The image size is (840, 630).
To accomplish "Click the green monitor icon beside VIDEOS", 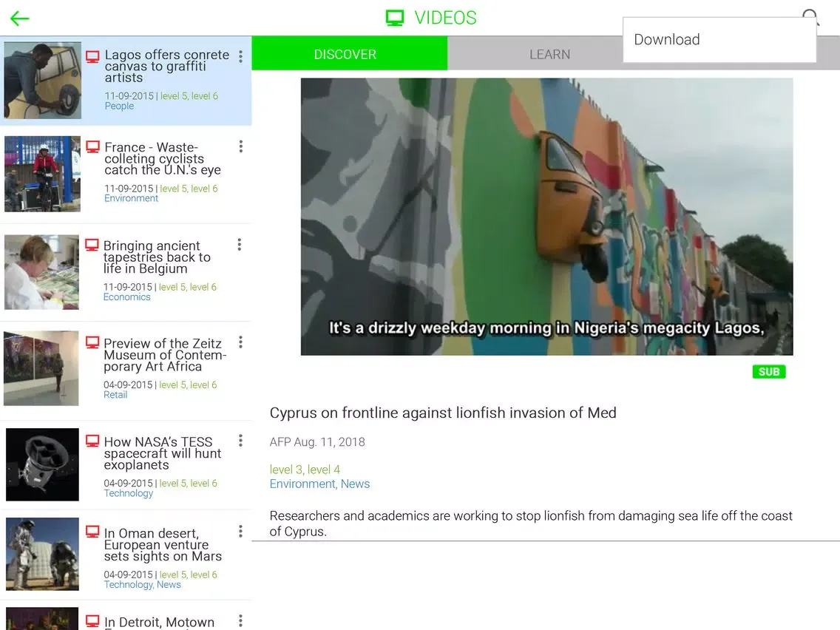I will pos(395,18).
